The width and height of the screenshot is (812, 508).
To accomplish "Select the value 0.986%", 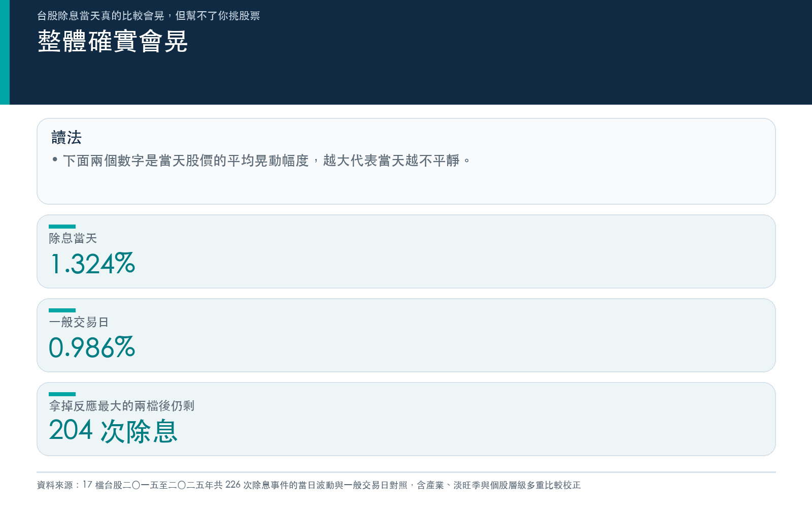I will (92, 347).
